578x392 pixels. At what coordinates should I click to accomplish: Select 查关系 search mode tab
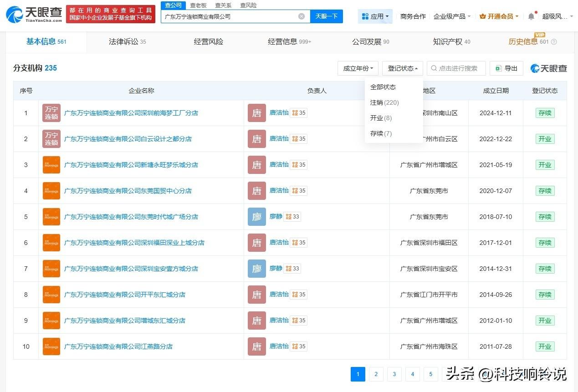coord(223,5)
